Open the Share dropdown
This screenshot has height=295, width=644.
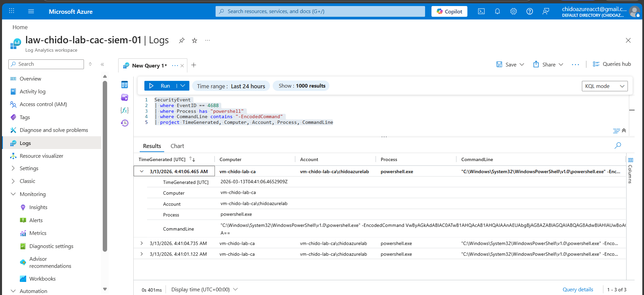(x=561, y=64)
